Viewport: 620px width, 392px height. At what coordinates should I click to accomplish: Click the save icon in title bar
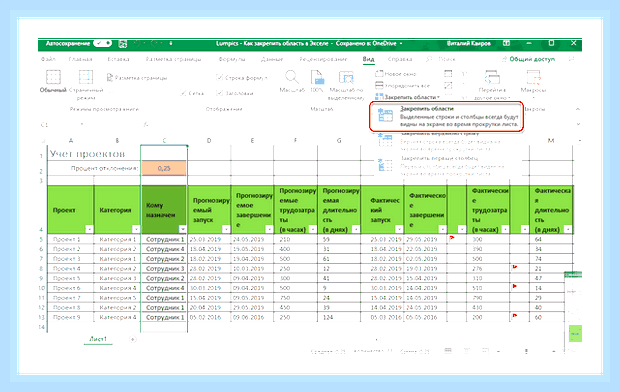(x=123, y=44)
